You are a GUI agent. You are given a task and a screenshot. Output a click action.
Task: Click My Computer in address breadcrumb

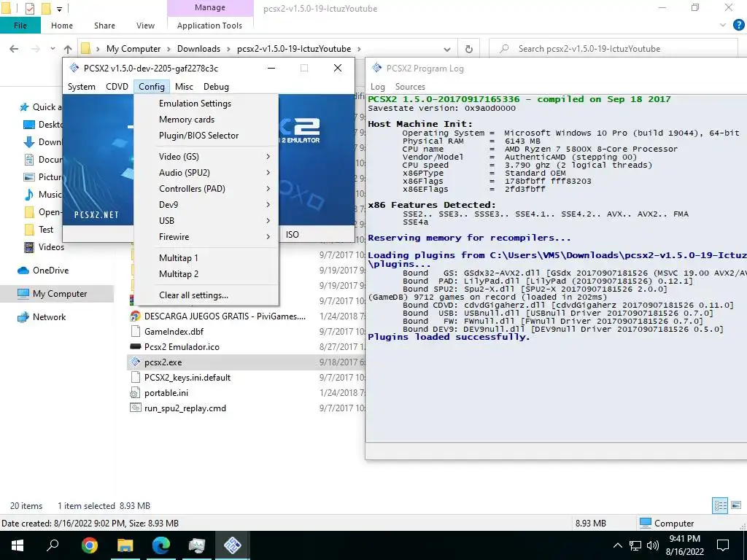coord(133,49)
